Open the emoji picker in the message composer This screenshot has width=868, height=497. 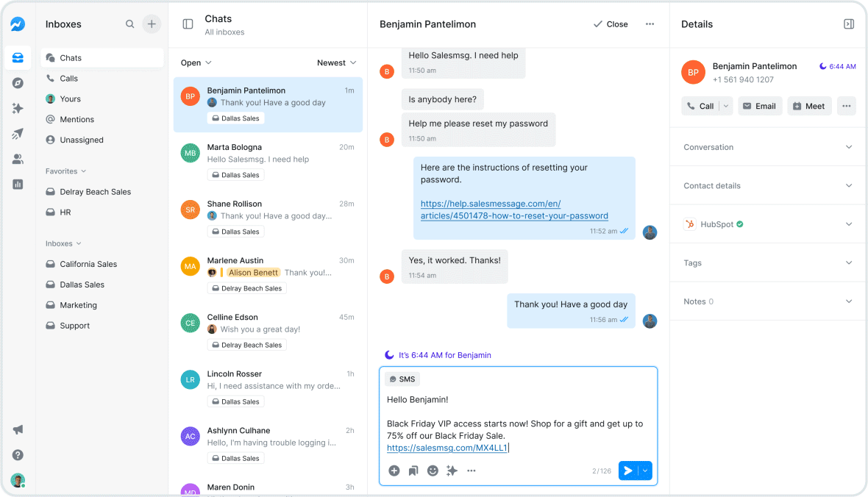(x=433, y=471)
